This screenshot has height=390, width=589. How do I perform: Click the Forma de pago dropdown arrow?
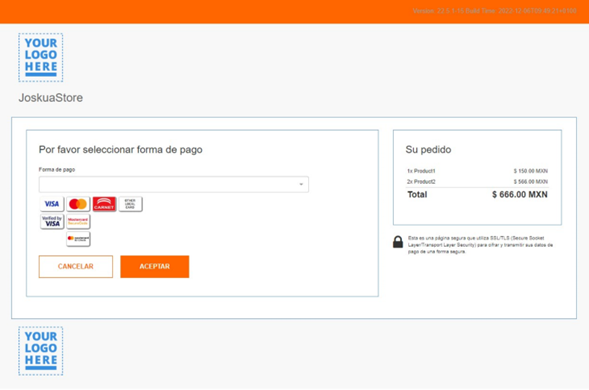click(301, 184)
